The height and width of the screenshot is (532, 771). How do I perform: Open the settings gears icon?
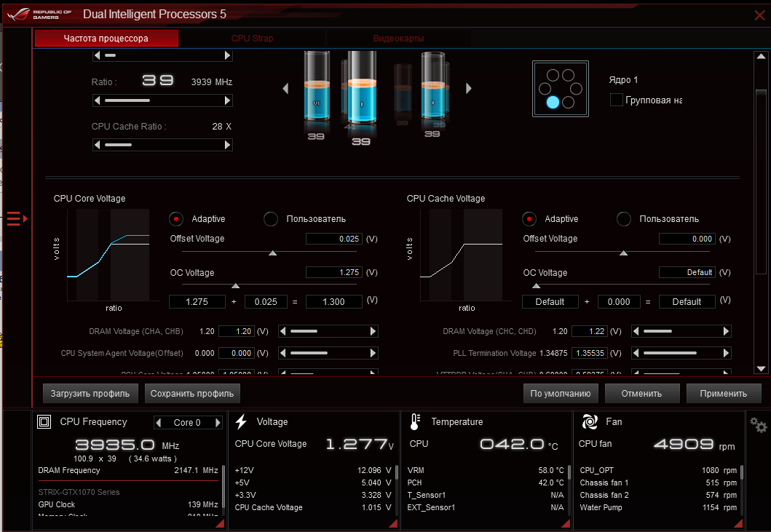click(758, 425)
